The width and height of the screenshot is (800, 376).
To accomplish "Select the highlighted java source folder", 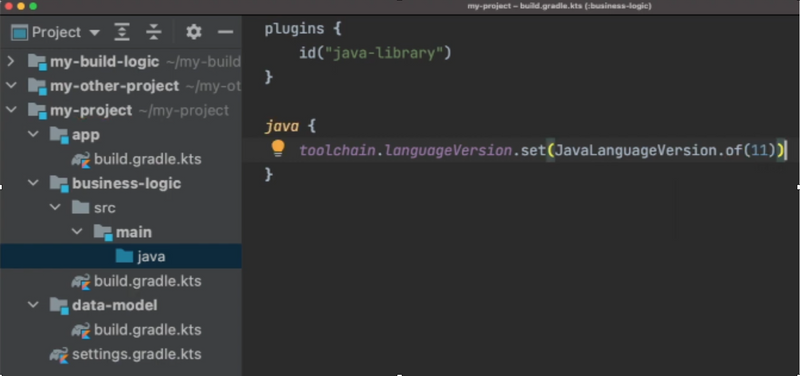I will (x=121, y=256).
